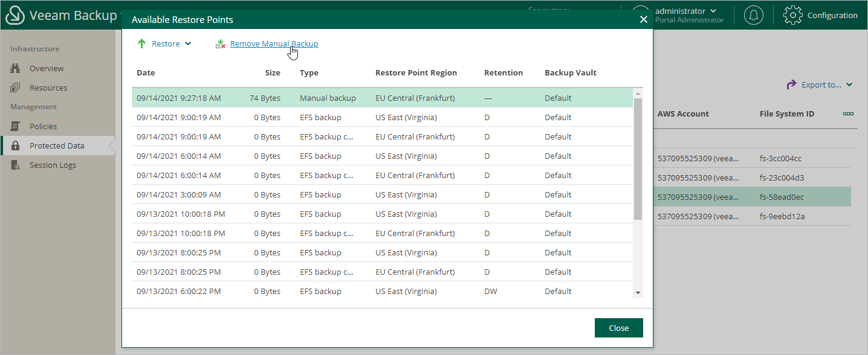Open the column chooser three-dots icon
The height and width of the screenshot is (355, 868).
click(848, 114)
